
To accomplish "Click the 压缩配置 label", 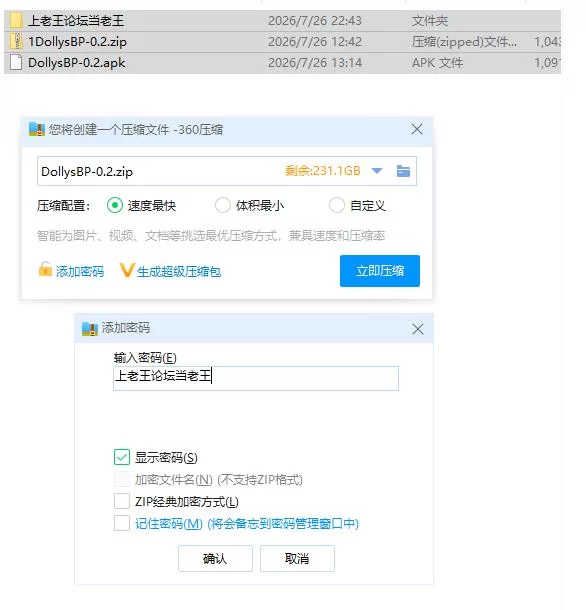I will point(63,205).
